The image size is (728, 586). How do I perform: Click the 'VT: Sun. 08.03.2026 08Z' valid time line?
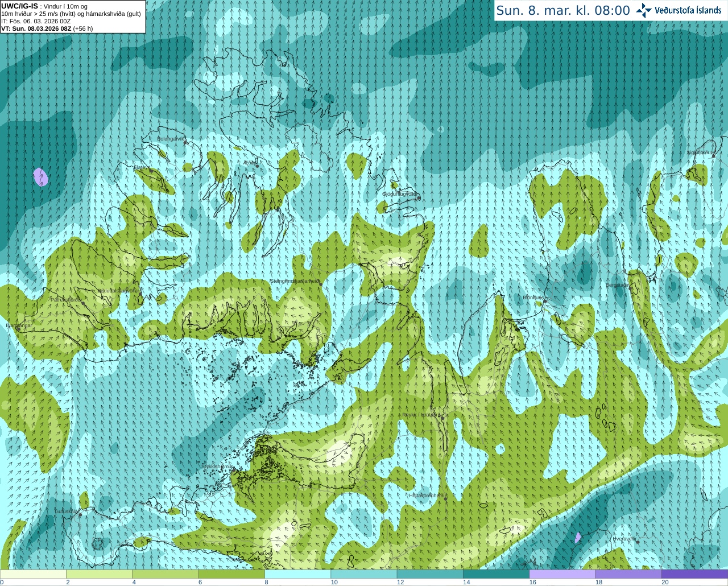(36, 28)
